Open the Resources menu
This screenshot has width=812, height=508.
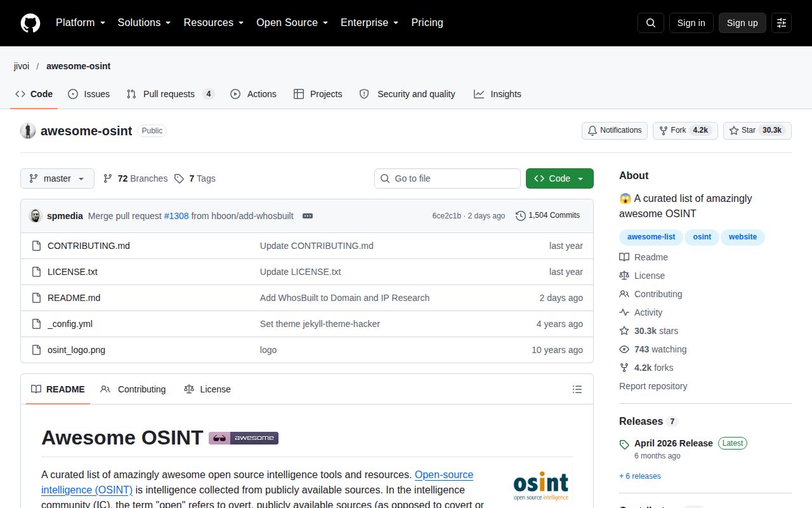click(214, 23)
